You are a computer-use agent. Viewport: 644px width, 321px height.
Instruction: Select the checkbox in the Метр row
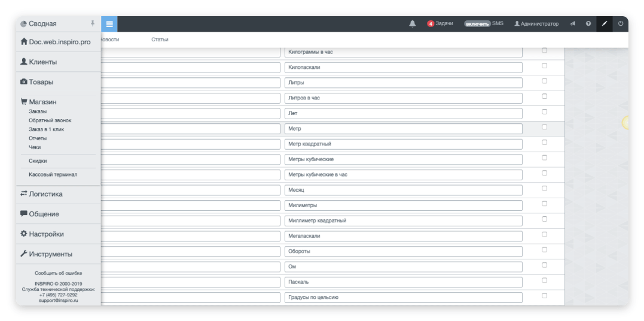point(545,127)
